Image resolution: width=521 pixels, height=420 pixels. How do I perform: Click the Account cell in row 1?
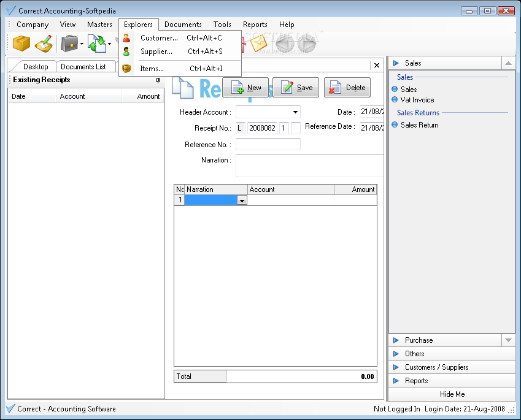[x=291, y=200]
